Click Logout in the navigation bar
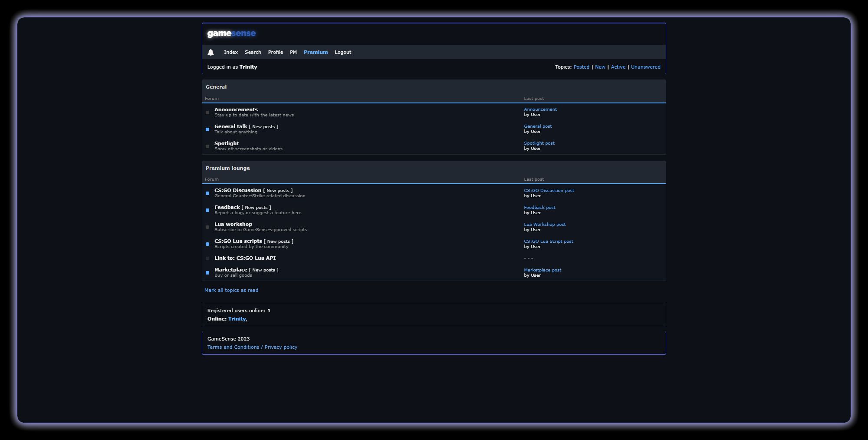 (x=343, y=52)
